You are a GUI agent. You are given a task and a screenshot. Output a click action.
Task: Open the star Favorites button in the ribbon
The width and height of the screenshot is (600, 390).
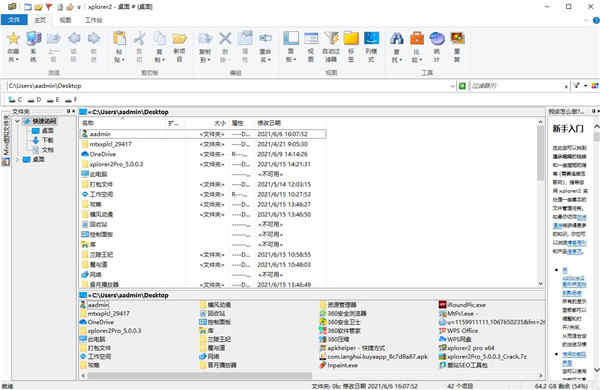tap(13, 38)
